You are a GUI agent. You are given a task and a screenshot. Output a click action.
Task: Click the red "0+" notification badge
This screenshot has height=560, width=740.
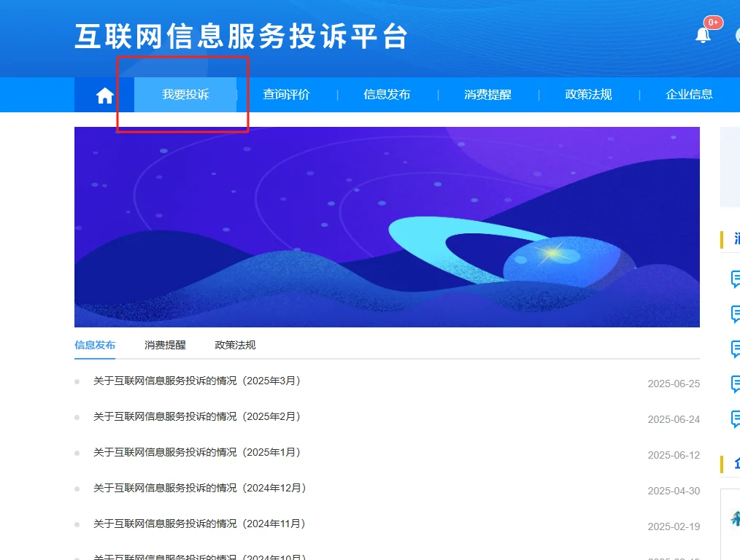point(712,23)
